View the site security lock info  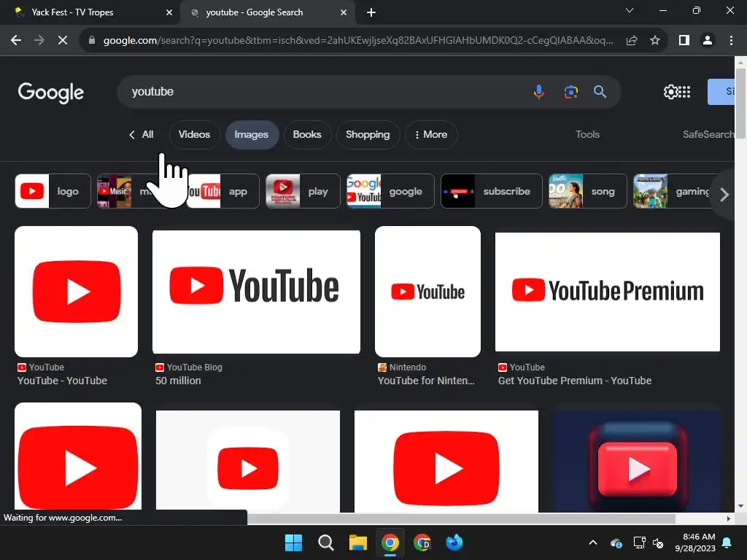click(x=92, y=41)
